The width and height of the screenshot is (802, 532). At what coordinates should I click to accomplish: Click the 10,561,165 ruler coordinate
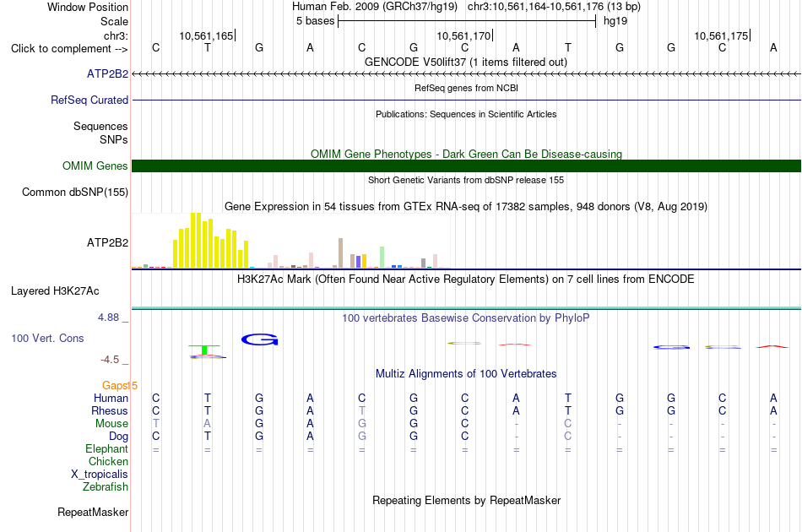pos(206,35)
